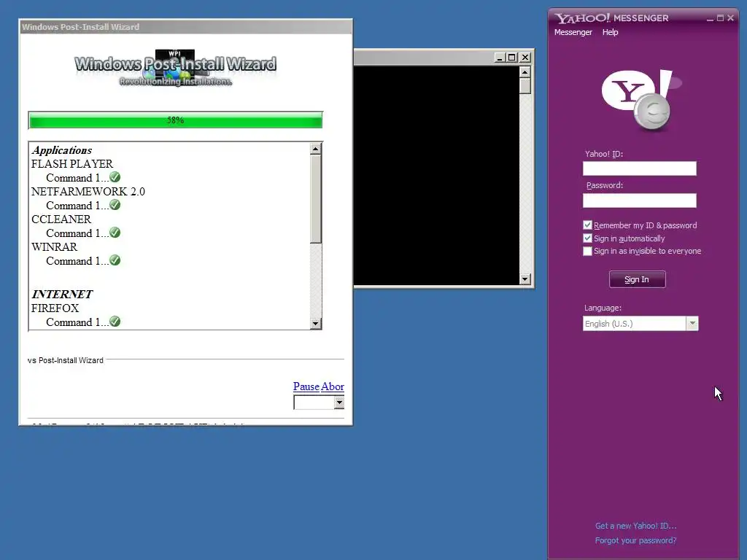Click the console window scrollbar thumb
747x560 pixels.
coord(525,86)
